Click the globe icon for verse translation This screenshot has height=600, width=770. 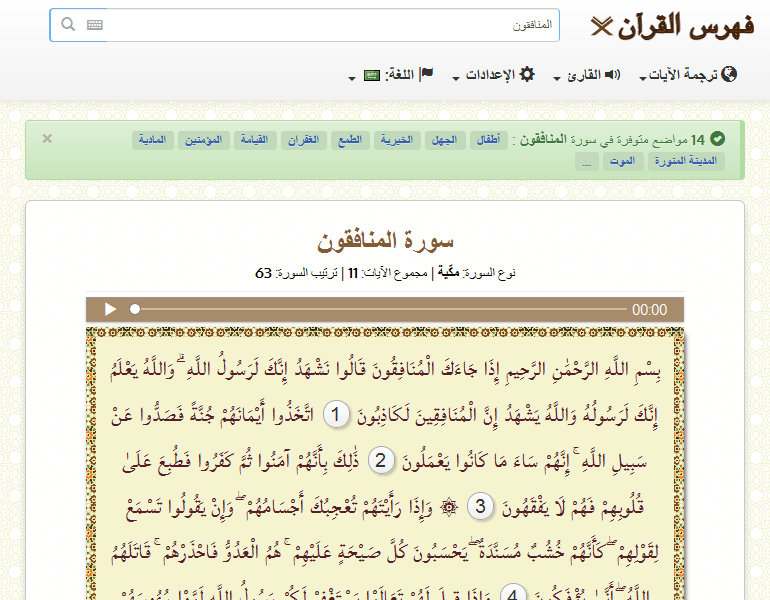pos(729,75)
